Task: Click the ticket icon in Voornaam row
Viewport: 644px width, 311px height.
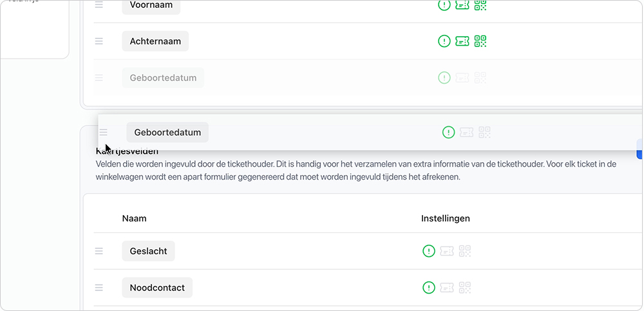Action: tap(462, 5)
